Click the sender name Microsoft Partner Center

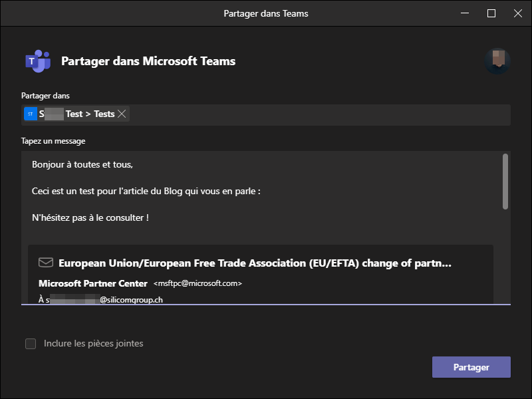click(93, 283)
